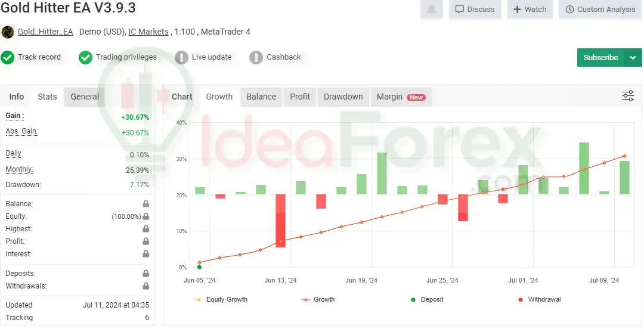Viewport: 644px width, 335px height.
Task: Open the Drawdown chart tab
Action: (x=343, y=97)
